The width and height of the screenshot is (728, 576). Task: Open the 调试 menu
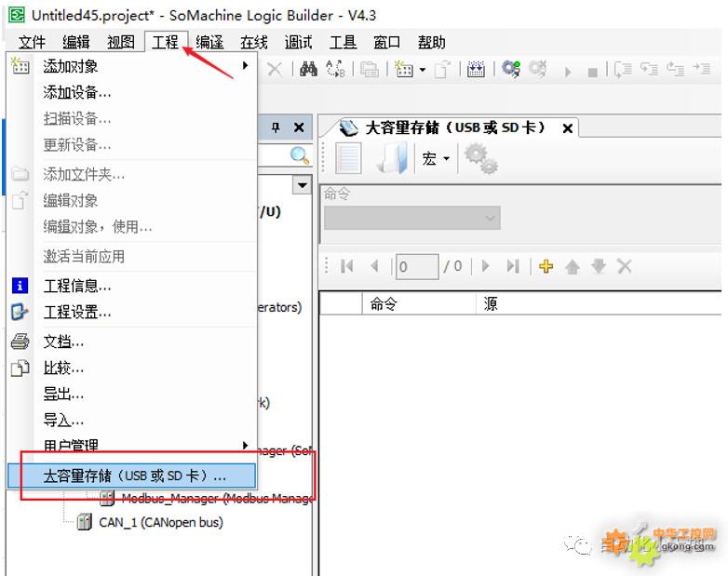(298, 42)
